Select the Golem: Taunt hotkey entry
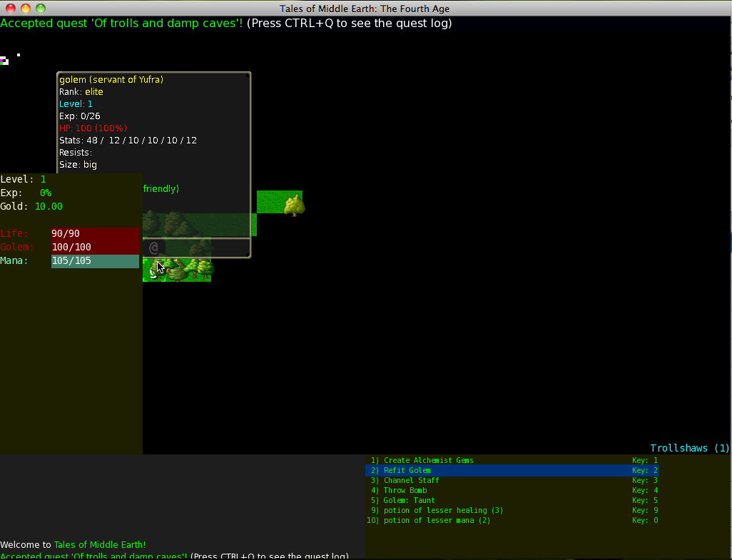Image resolution: width=732 pixels, height=560 pixels. [512, 500]
